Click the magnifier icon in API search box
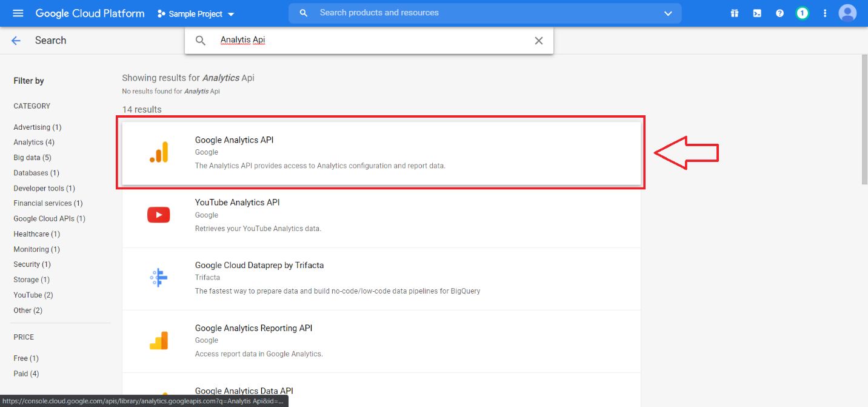 tap(201, 41)
